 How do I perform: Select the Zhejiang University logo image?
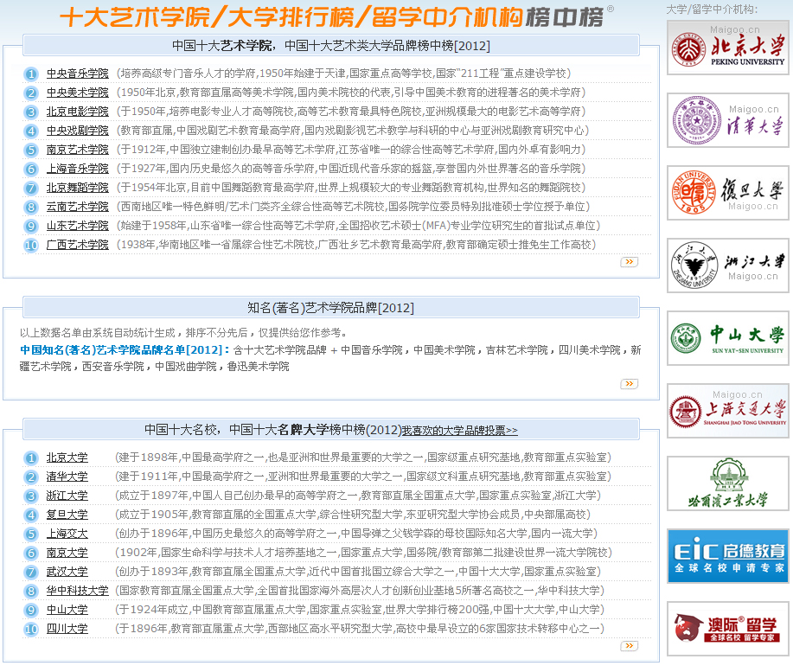[x=728, y=266]
